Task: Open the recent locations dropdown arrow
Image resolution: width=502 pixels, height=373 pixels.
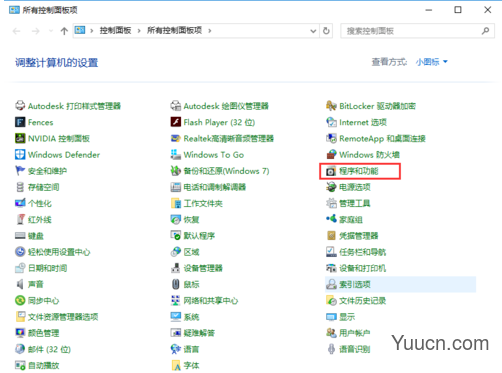Action: (x=51, y=31)
